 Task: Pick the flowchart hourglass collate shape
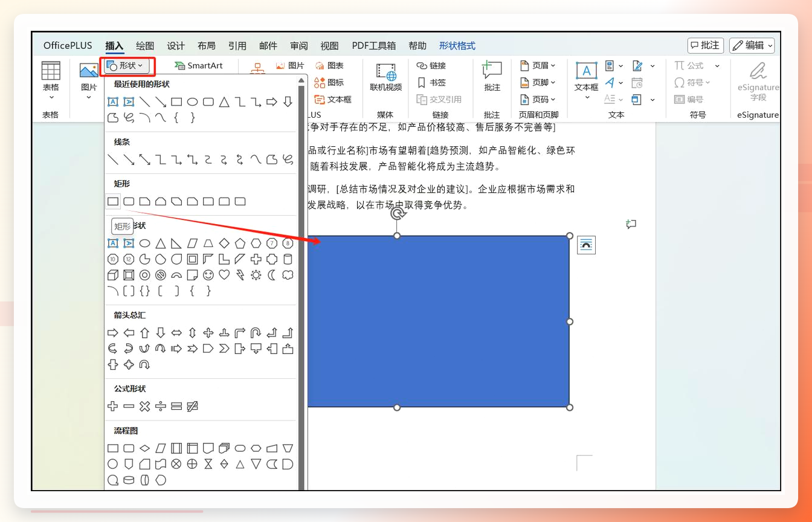pyautogui.click(x=208, y=464)
